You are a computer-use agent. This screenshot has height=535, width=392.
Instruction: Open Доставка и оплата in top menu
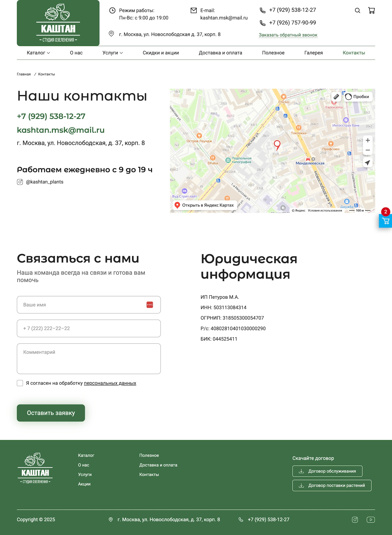[x=221, y=53]
